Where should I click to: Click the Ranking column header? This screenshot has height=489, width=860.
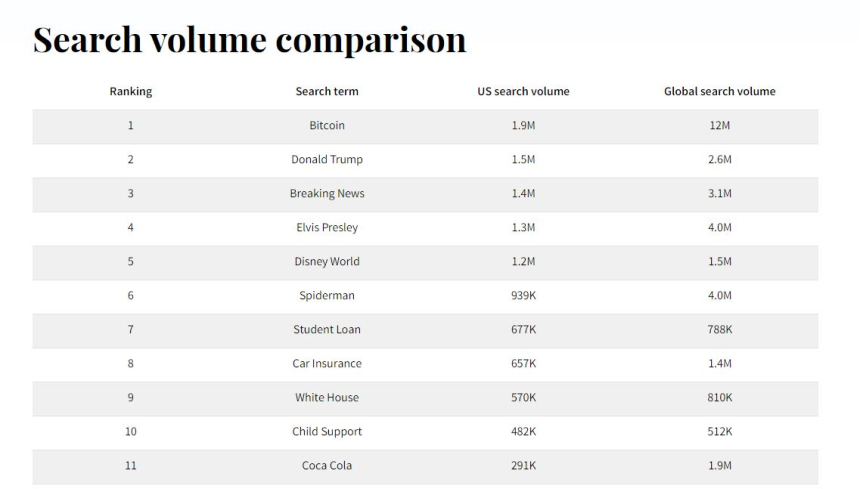click(131, 91)
